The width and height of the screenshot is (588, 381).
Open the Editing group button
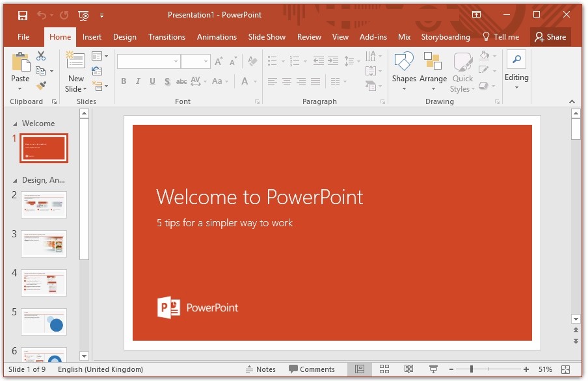516,70
